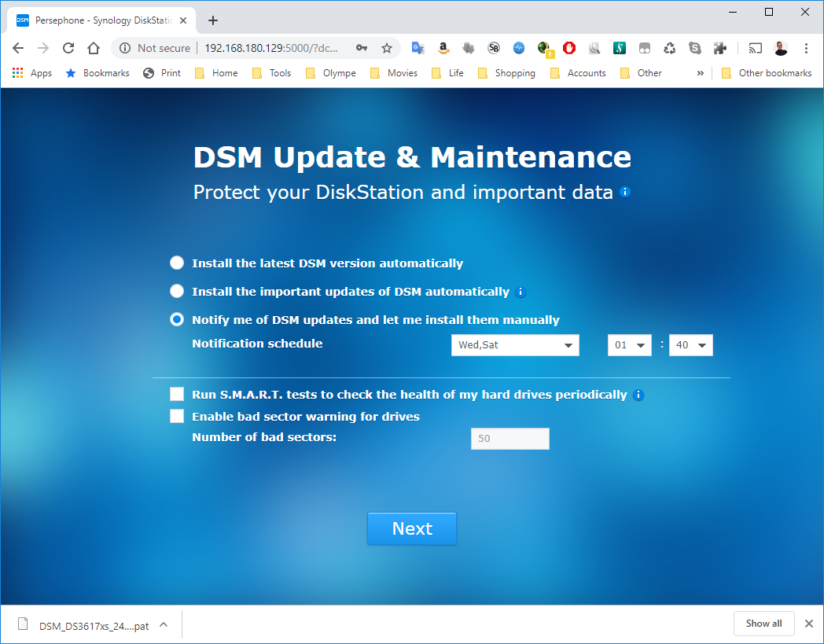Click the address bar URL
Screen dimensions: 824x644
[271, 49]
